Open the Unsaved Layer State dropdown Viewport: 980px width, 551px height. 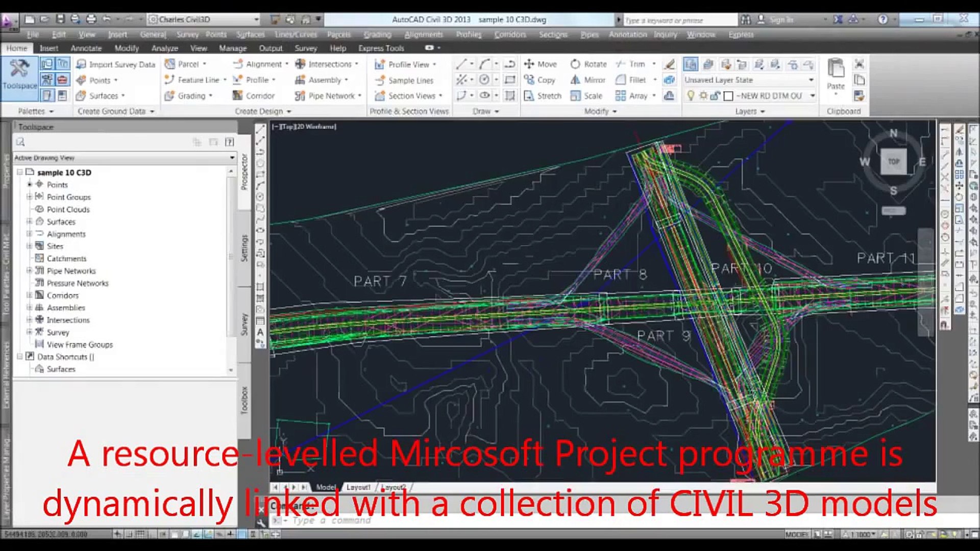tap(811, 80)
